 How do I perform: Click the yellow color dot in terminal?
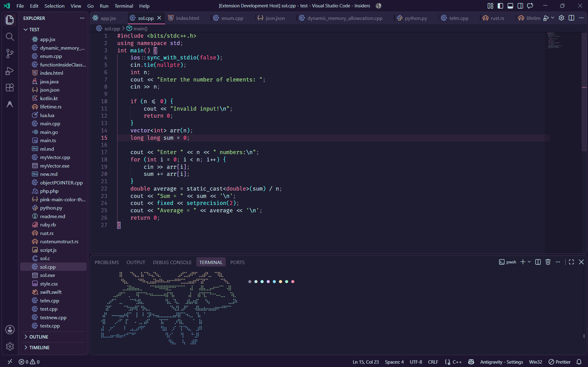point(280,282)
